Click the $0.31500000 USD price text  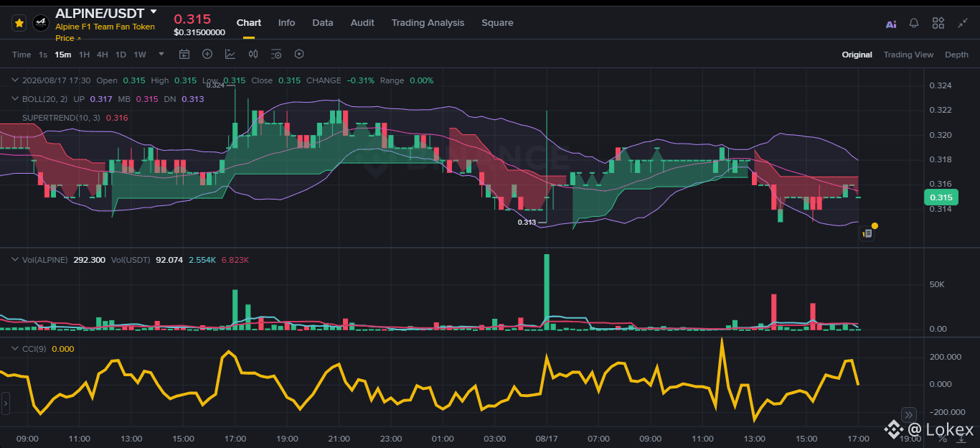coord(199,32)
